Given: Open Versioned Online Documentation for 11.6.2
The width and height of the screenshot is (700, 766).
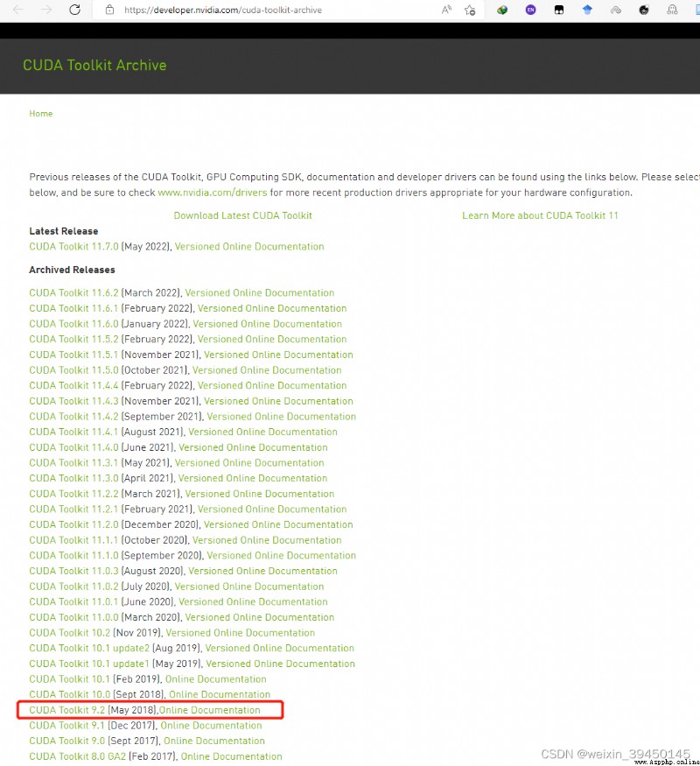Looking at the screenshot, I should pyautogui.click(x=260, y=292).
